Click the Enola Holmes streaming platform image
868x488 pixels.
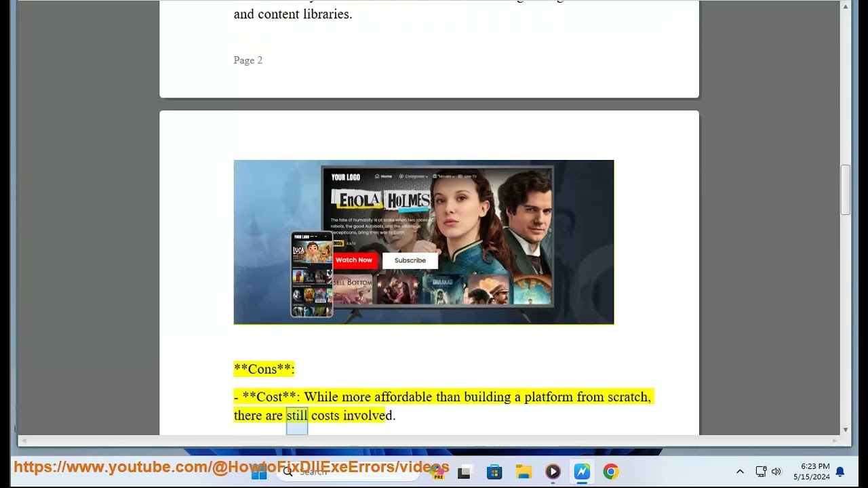click(x=424, y=242)
